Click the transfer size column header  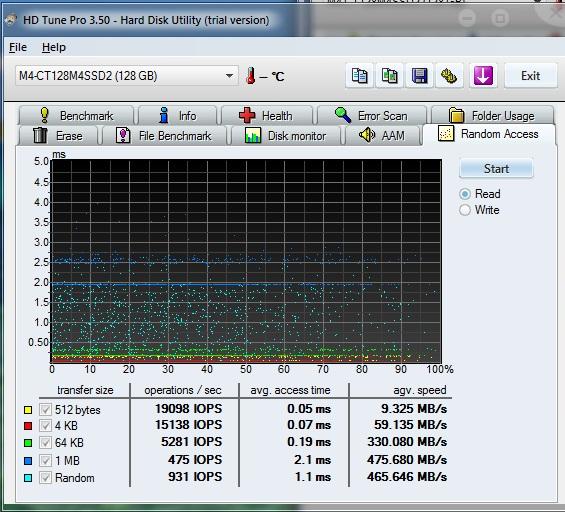pos(85,390)
